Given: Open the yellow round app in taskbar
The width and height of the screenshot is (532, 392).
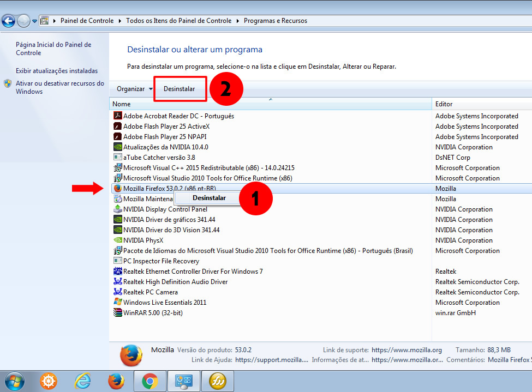Looking at the screenshot, I should click(x=218, y=381).
